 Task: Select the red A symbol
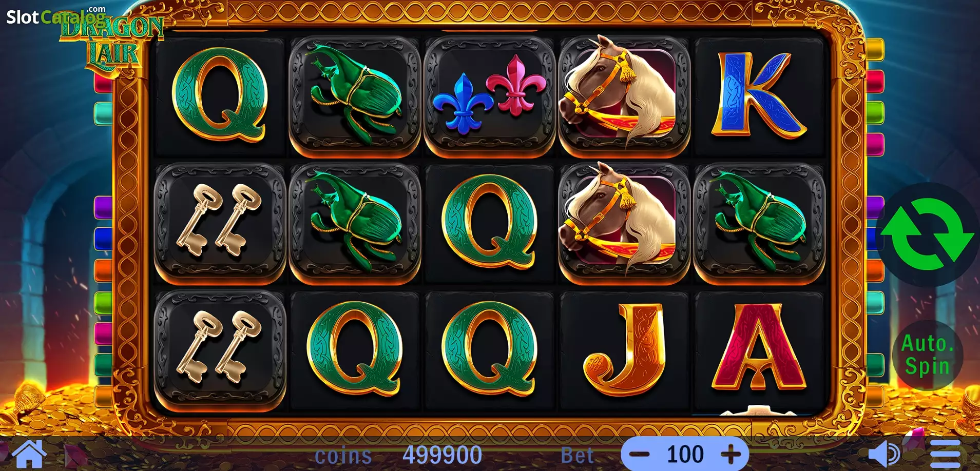[758, 347]
